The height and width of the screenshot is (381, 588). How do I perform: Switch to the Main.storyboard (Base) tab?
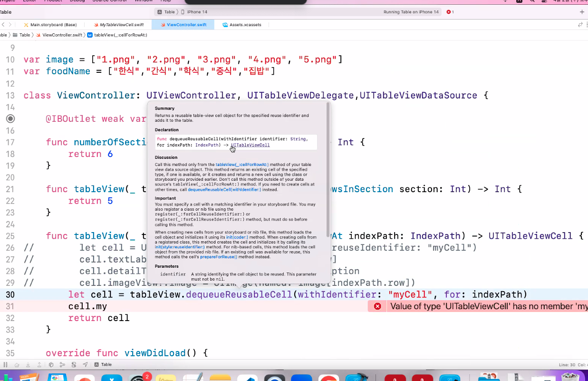50,25
